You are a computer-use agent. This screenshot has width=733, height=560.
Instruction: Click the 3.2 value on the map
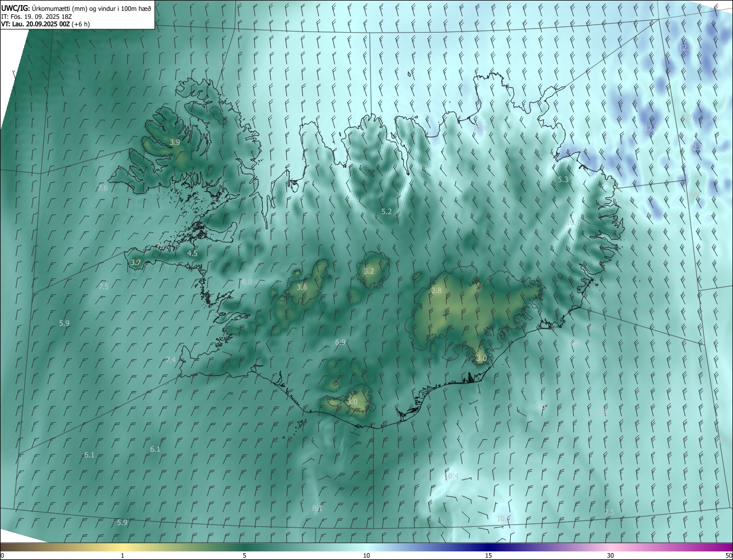[x=368, y=271]
